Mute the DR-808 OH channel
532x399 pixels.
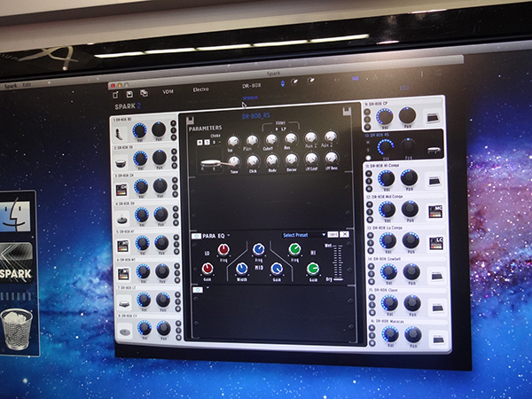(175, 207)
